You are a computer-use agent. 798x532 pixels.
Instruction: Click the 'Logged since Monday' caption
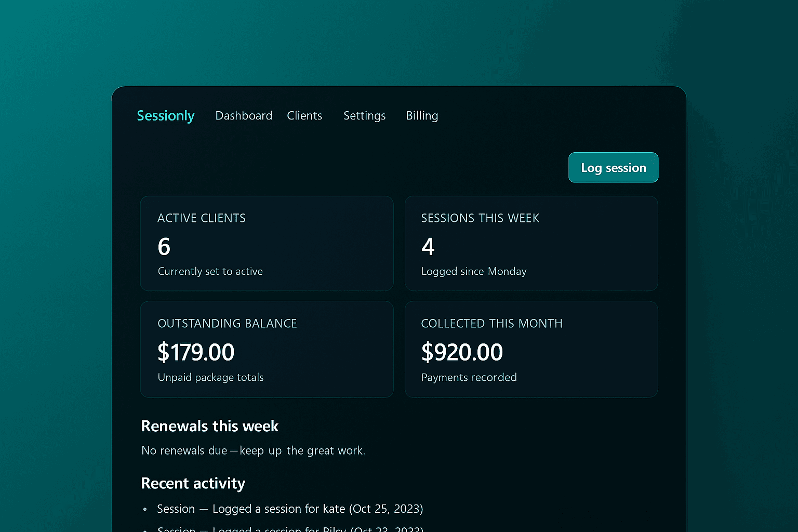coord(474,272)
